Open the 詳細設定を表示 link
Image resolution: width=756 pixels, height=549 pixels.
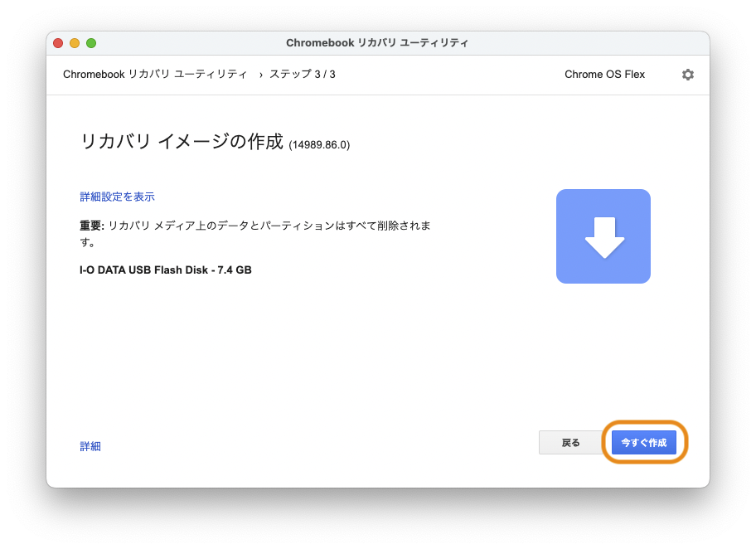coord(117,197)
